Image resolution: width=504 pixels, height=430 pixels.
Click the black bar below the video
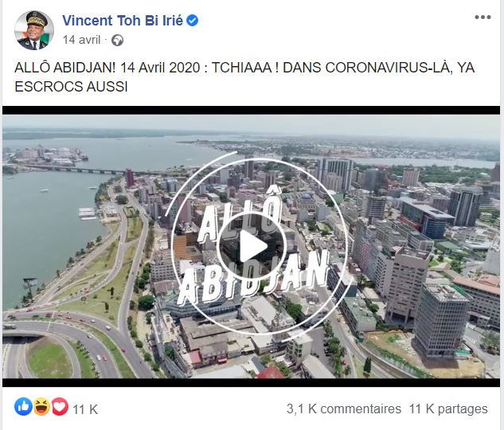point(251,382)
